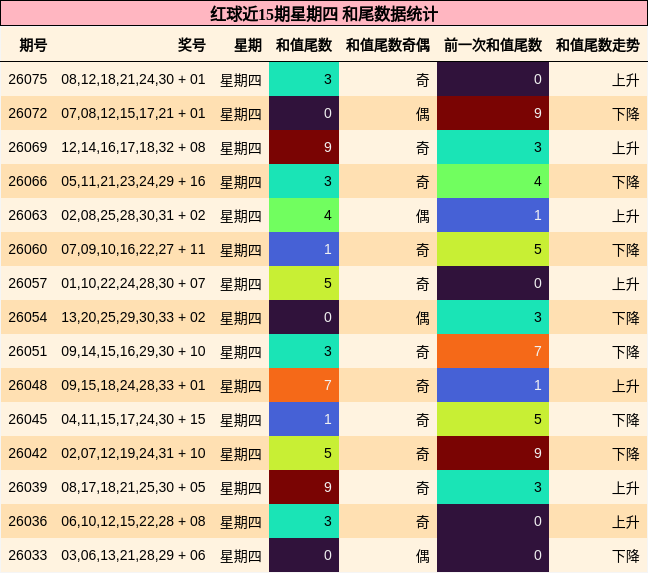The width and height of the screenshot is (648, 573).
Task: Select period number 26048
Action: click(x=28, y=385)
